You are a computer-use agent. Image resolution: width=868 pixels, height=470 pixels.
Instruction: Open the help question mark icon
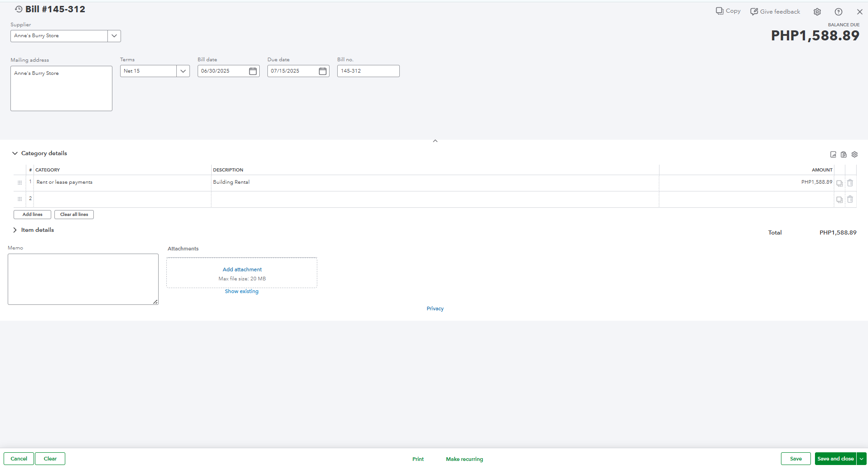click(839, 12)
